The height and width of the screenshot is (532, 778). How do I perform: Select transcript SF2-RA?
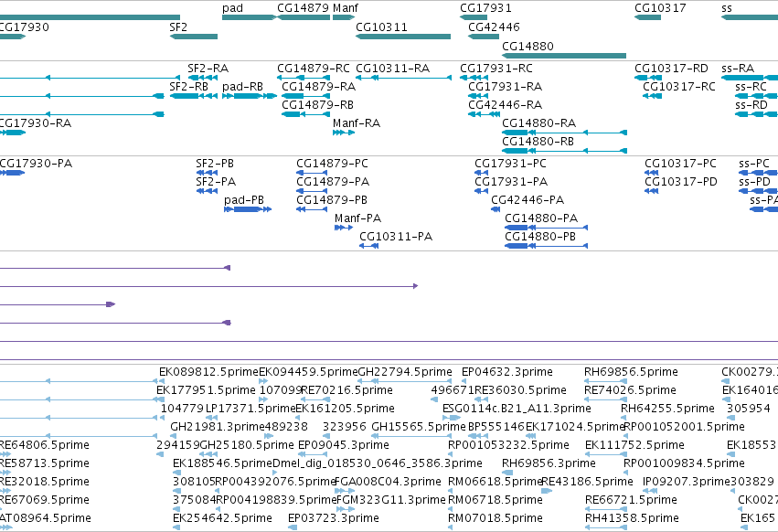pyautogui.click(x=204, y=78)
